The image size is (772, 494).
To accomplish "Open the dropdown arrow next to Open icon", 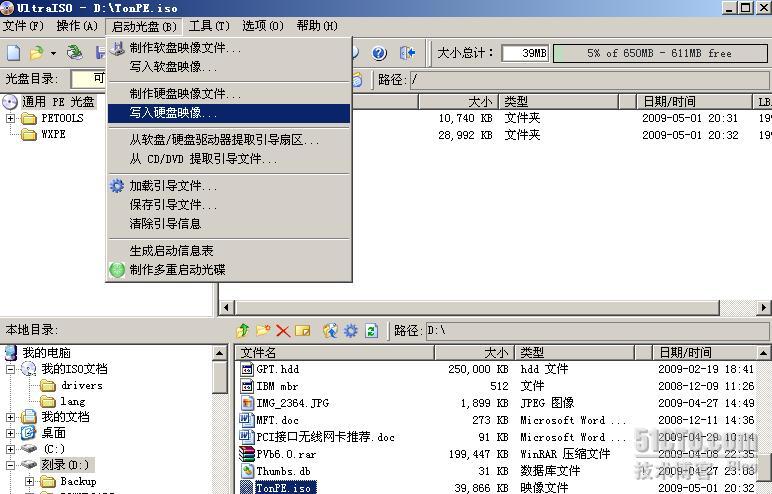I will [x=53, y=53].
